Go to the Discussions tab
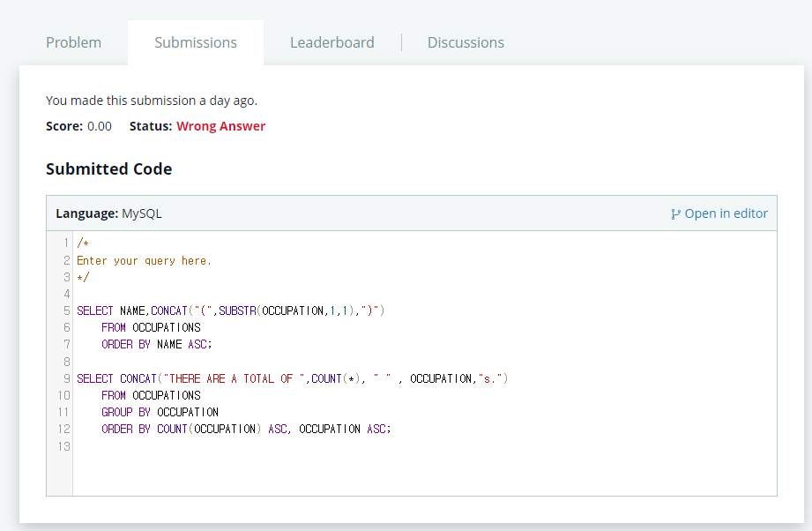The height and width of the screenshot is (531, 812). [466, 42]
